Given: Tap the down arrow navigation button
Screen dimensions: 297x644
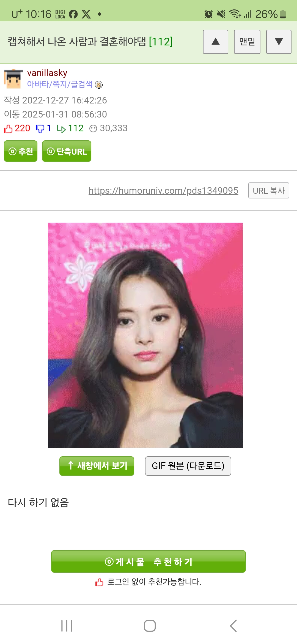Looking at the screenshot, I should 279,42.
